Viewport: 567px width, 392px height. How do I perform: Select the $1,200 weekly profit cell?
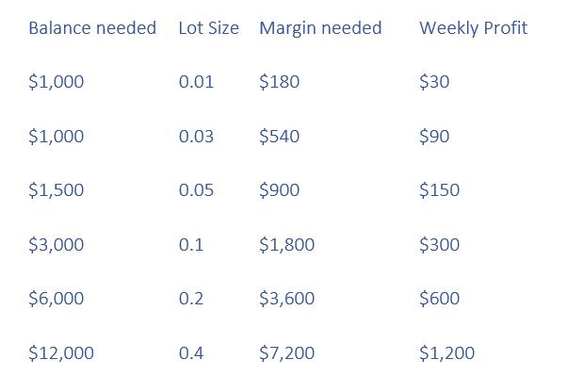[x=447, y=353]
